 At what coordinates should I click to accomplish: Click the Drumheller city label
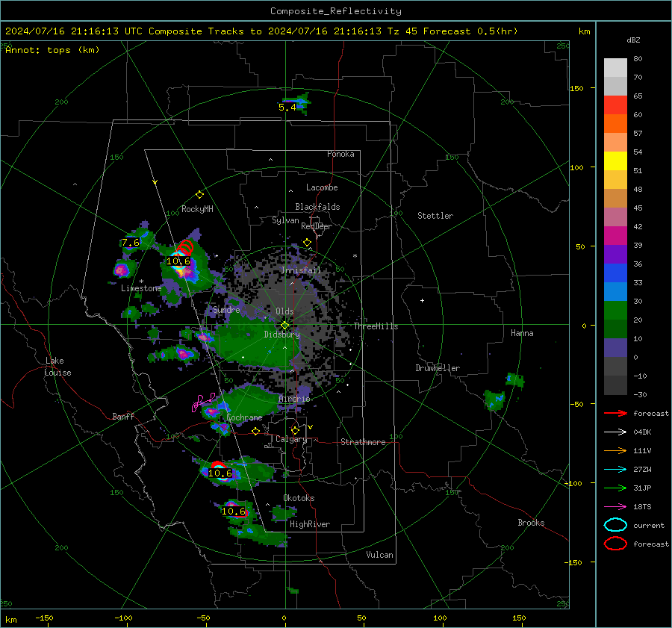point(438,368)
